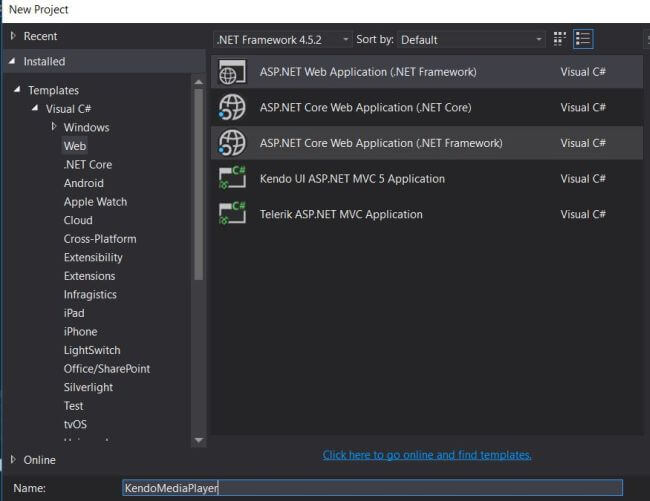
Task: Expand the Online section
Action: coord(13,459)
